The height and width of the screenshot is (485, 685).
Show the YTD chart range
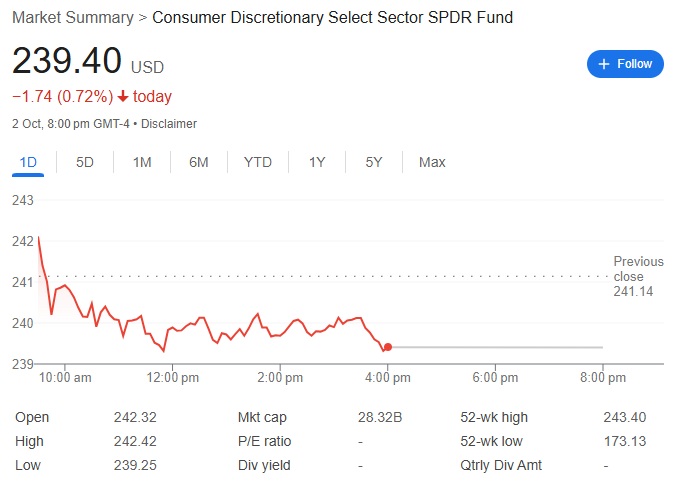pos(258,162)
